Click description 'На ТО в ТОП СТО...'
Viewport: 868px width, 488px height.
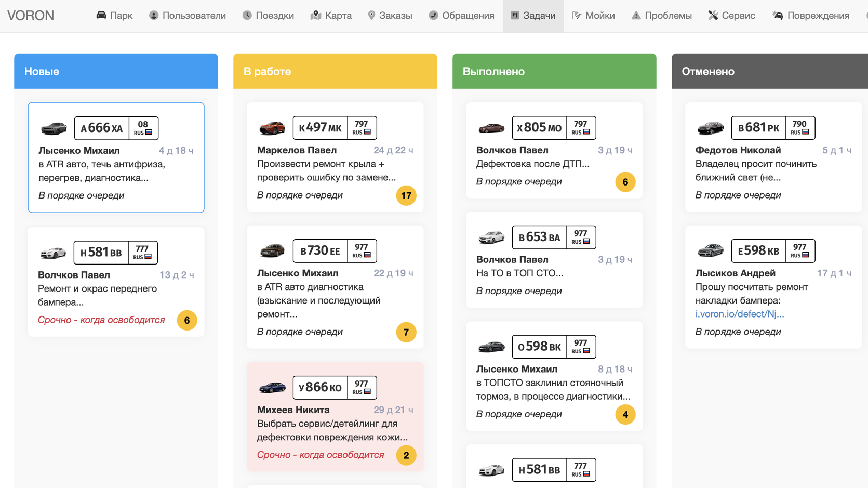coord(520,273)
